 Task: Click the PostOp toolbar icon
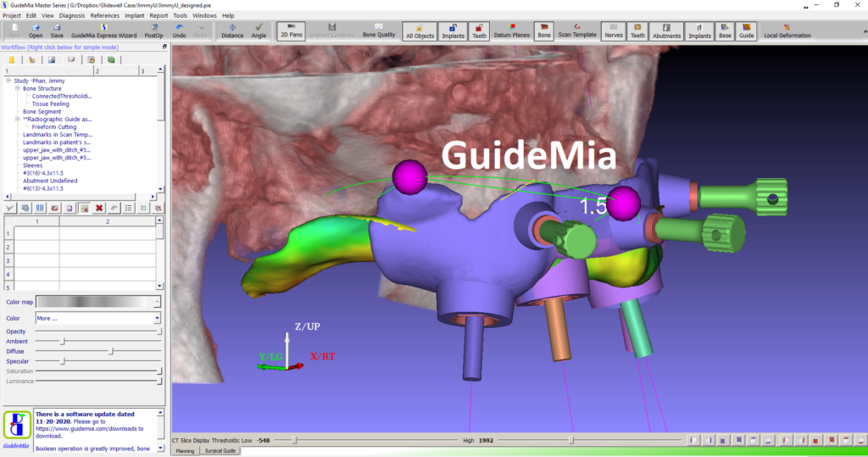pyautogui.click(x=153, y=31)
